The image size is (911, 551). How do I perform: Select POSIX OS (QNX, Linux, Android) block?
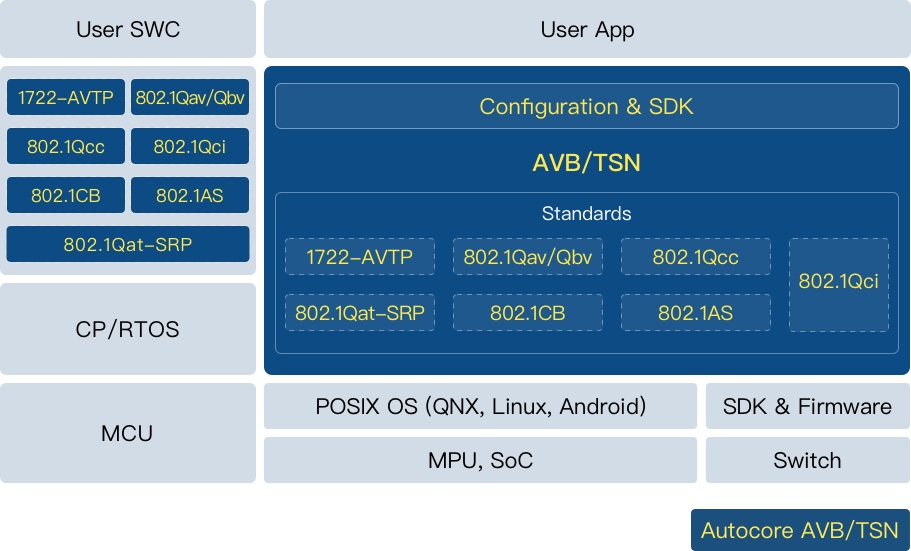point(480,406)
